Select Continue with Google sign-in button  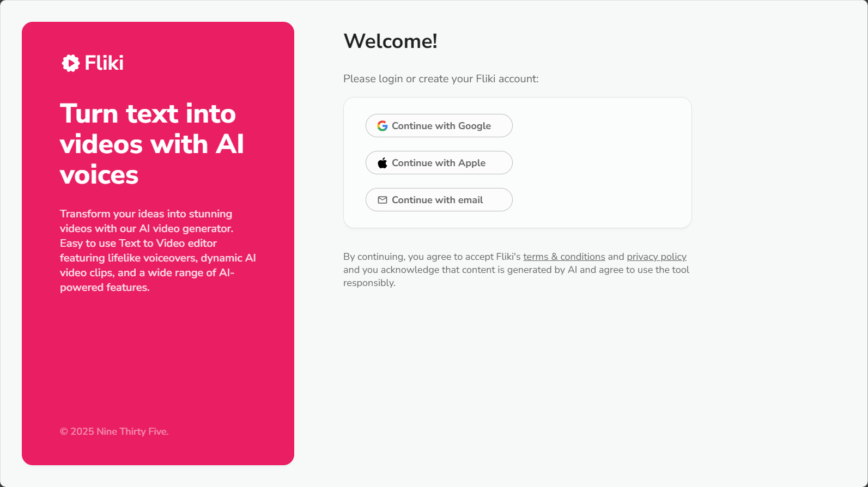439,126
